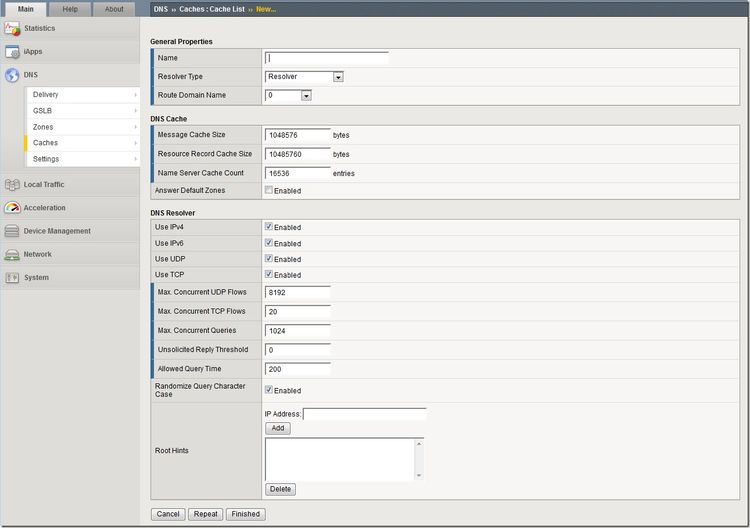
Task: Click the DNS globe icon
Action: click(x=12, y=75)
